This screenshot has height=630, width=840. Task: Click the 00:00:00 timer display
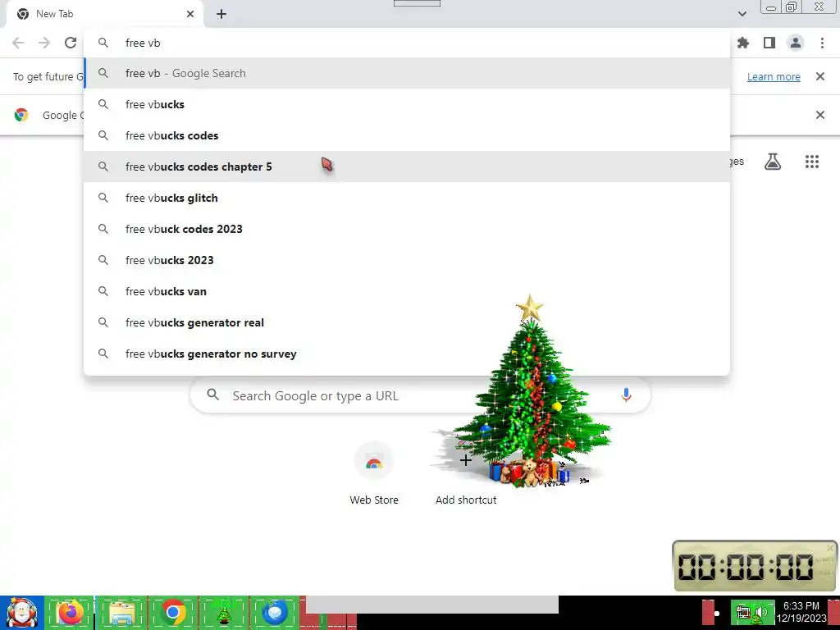click(746, 568)
